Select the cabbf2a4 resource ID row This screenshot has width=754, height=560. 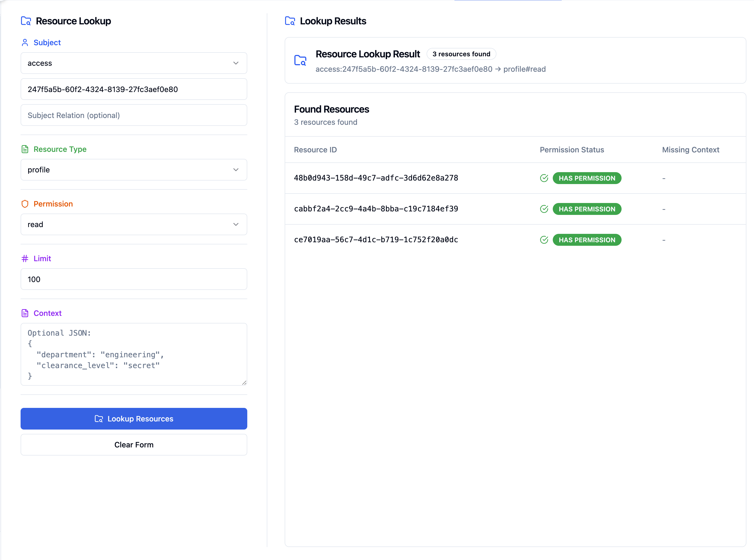376,209
